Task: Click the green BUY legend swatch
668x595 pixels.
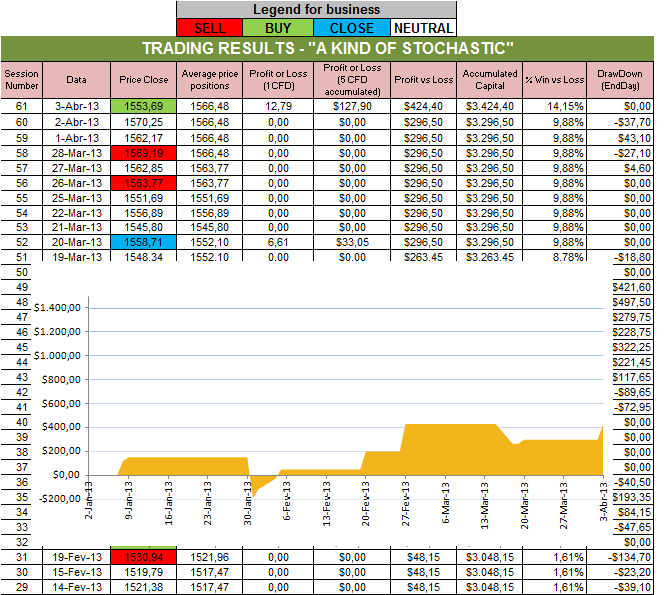Action: tap(282, 28)
